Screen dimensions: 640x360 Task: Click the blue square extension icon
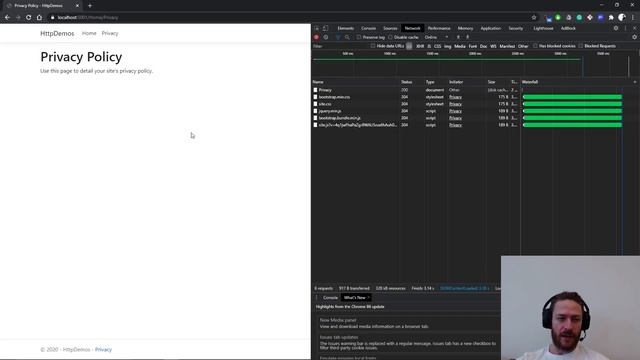[600, 18]
